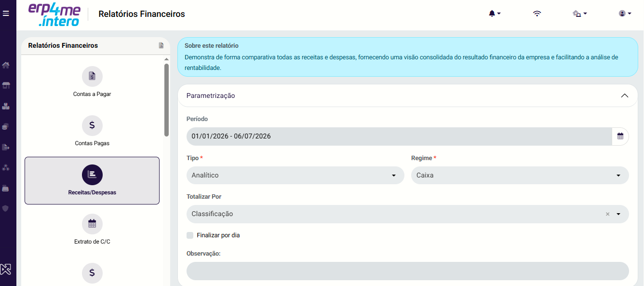Viewport: 644px width, 286px height.
Task: Click the report list vertical scrollbar
Action: click(x=166, y=100)
